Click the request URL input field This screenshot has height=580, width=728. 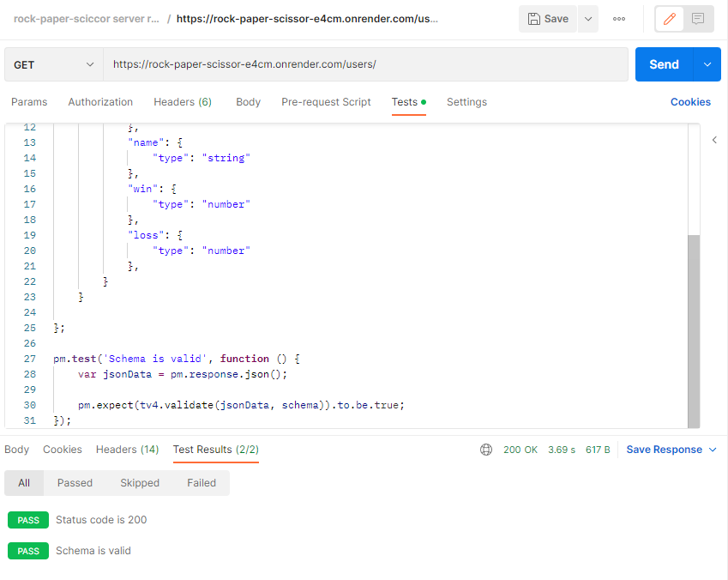[x=343, y=63]
